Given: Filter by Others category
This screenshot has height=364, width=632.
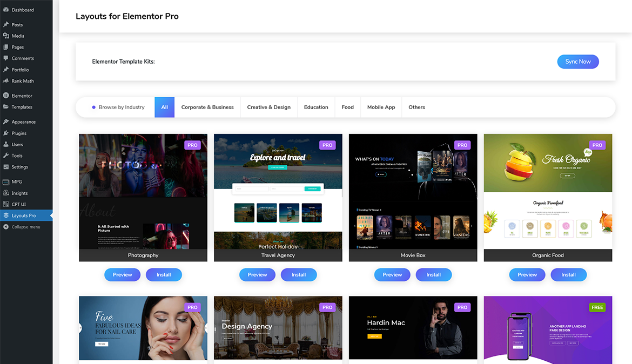Looking at the screenshot, I should [416, 107].
